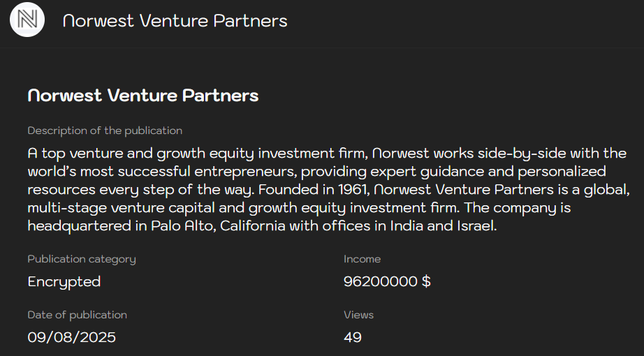The width and height of the screenshot is (644, 356).
Task: Click the 'Income' field label
Action: pyautogui.click(x=362, y=259)
